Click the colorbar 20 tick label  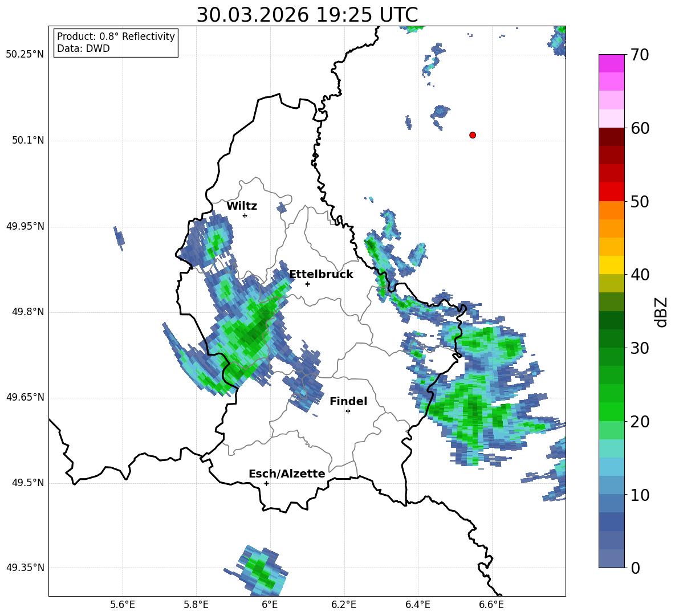point(640,422)
